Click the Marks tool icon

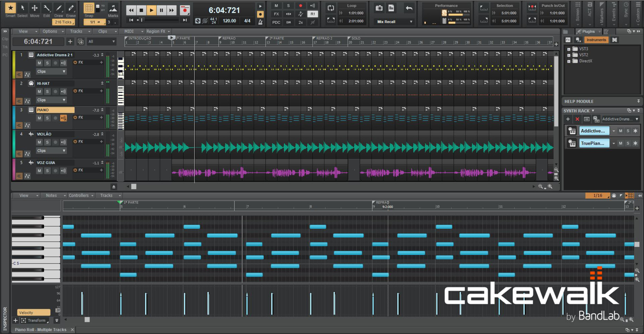(113, 8)
